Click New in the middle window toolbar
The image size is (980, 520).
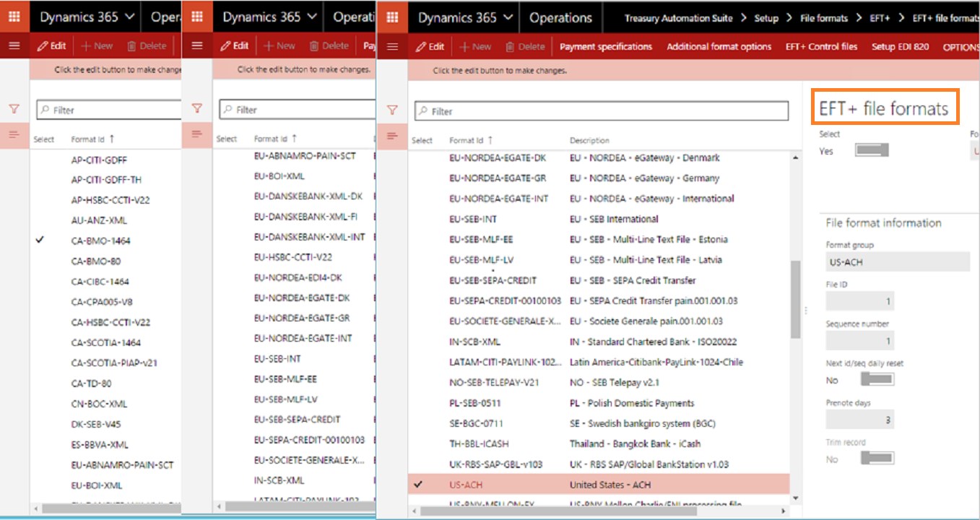tap(279, 45)
